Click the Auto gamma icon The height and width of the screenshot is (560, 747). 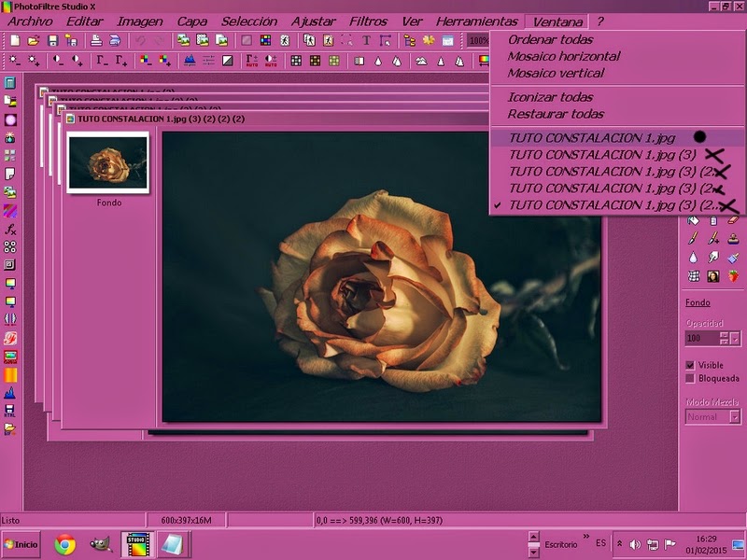tap(251, 61)
